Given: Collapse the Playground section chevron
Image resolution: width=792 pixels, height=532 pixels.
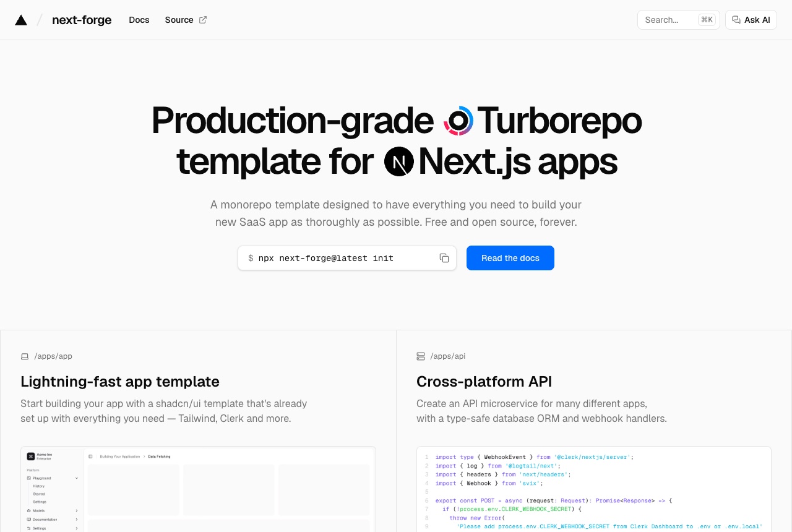Looking at the screenshot, I should coord(77,478).
